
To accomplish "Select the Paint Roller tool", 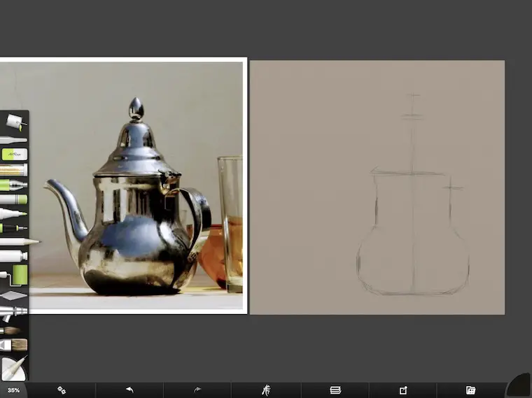I will (14, 276).
